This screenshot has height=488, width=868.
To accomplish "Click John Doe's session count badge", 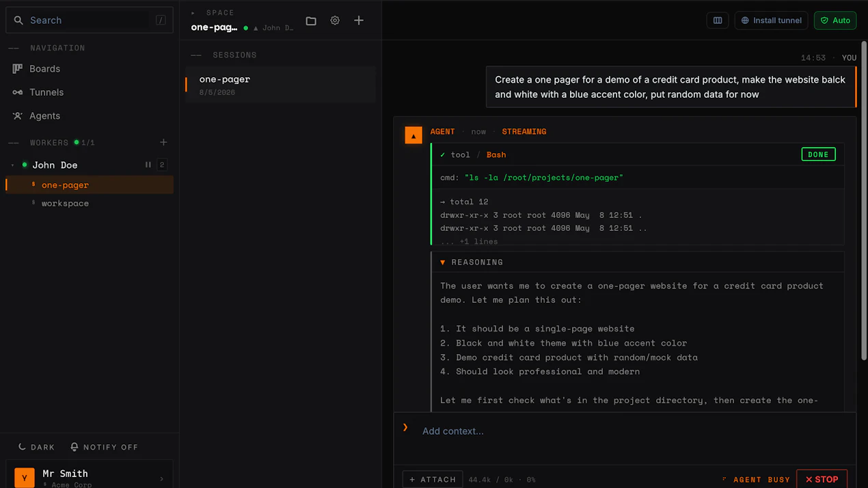I will 162,165.
